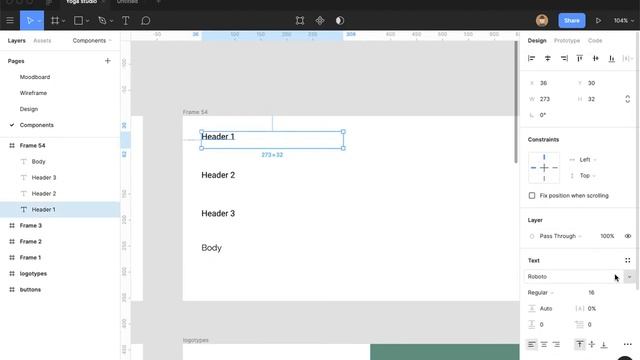
Task: Open zoom level 104% dropdown
Action: point(624,20)
